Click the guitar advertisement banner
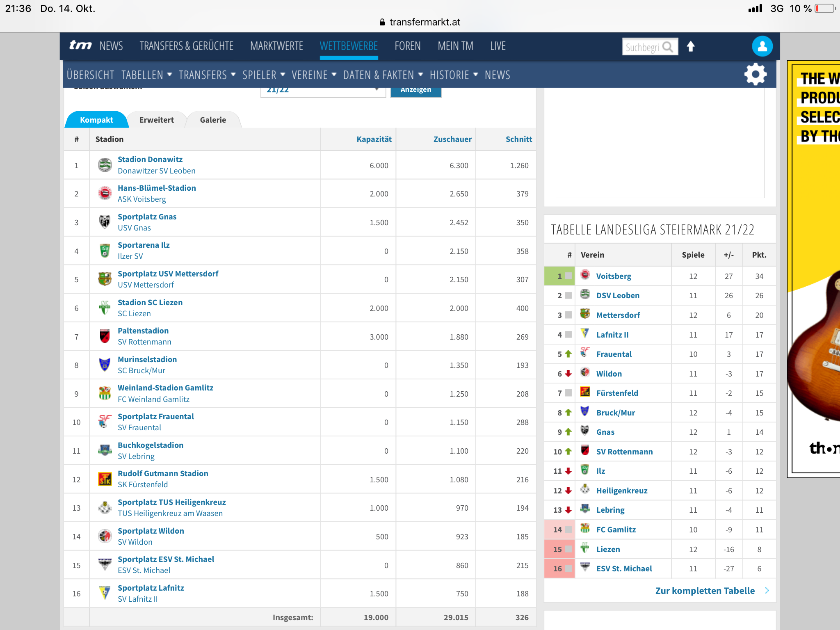 click(814, 269)
